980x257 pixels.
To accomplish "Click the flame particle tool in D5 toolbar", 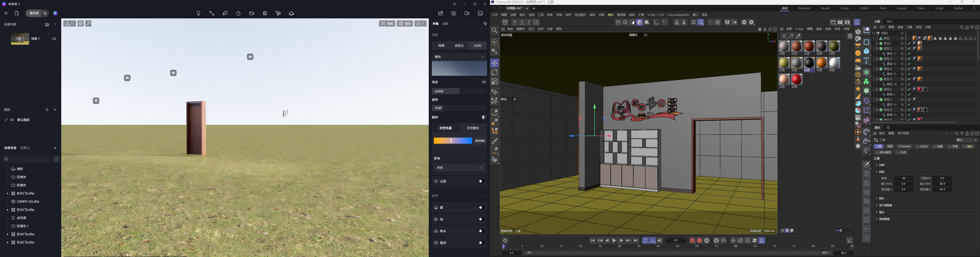I will [x=239, y=13].
